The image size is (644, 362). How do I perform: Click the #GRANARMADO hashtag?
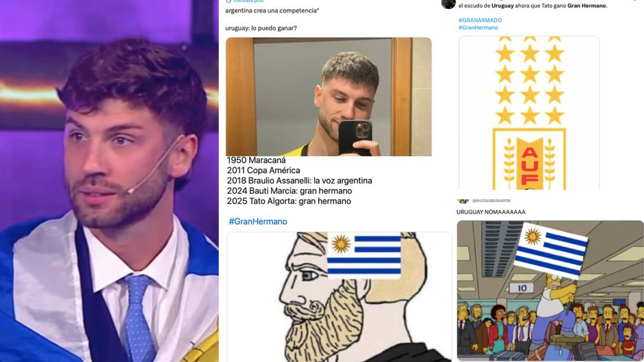(x=480, y=20)
